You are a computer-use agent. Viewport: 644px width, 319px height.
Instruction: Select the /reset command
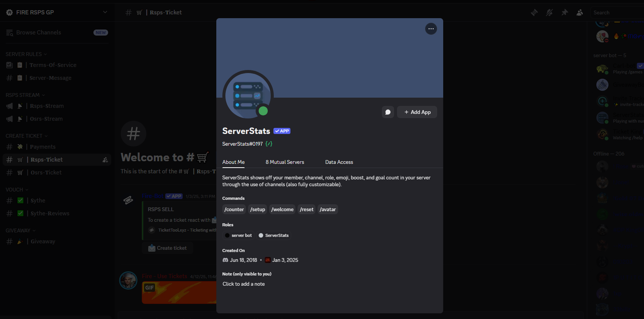(306, 209)
